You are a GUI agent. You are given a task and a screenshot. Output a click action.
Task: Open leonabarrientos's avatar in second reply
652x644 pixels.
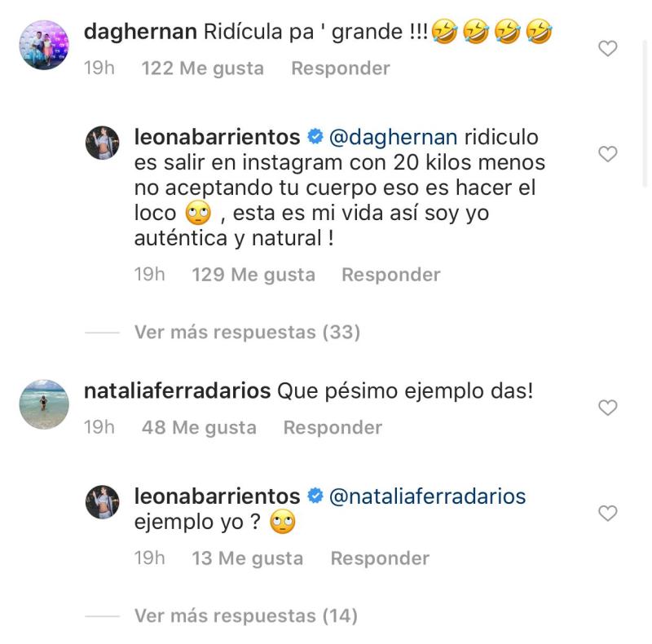pyautogui.click(x=103, y=502)
